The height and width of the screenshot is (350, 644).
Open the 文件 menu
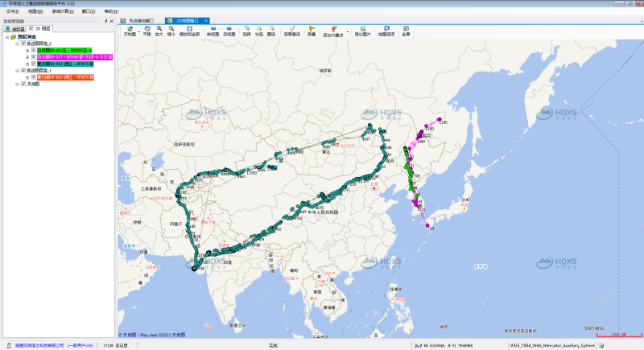pyautogui.click(x=12, y=11)
